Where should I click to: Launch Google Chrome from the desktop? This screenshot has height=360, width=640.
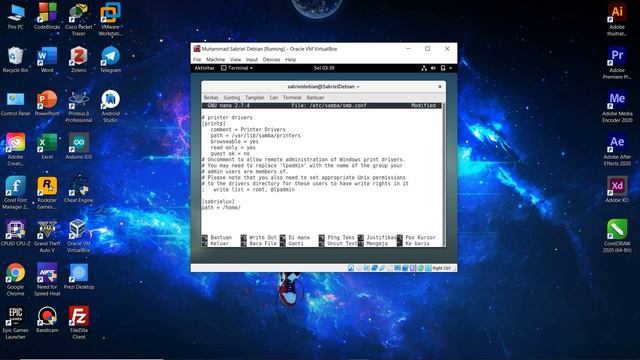coord(16,279)
